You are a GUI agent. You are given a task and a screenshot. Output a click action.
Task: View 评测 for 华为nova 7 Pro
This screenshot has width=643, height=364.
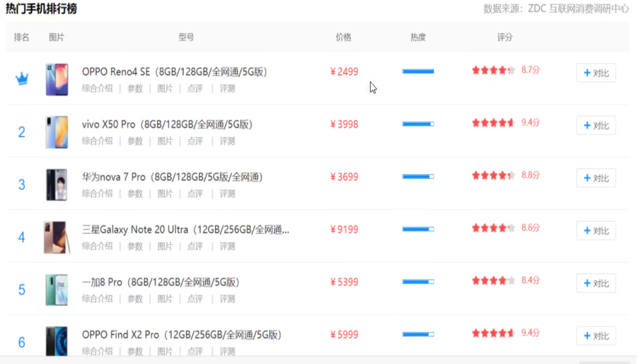pos(227,194)
